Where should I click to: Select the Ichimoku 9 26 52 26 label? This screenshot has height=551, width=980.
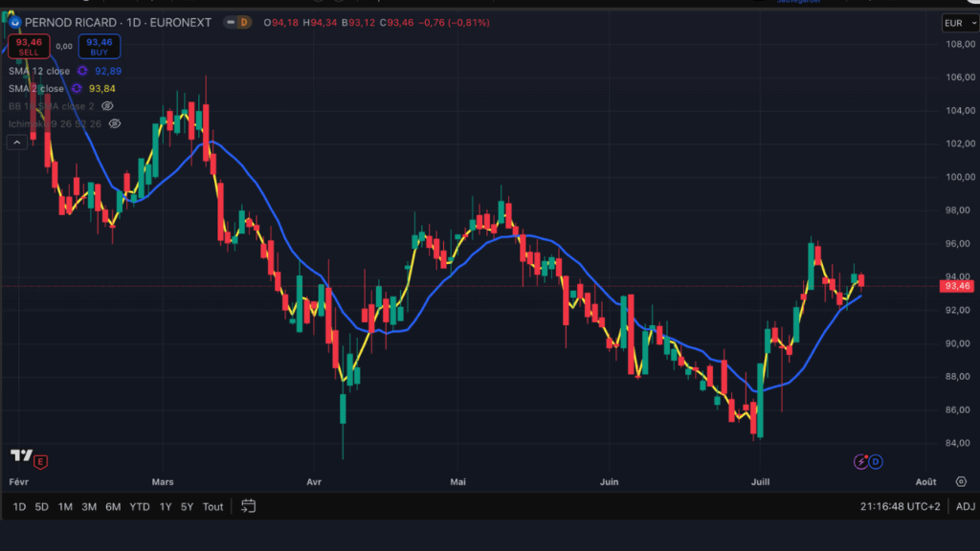55,123
